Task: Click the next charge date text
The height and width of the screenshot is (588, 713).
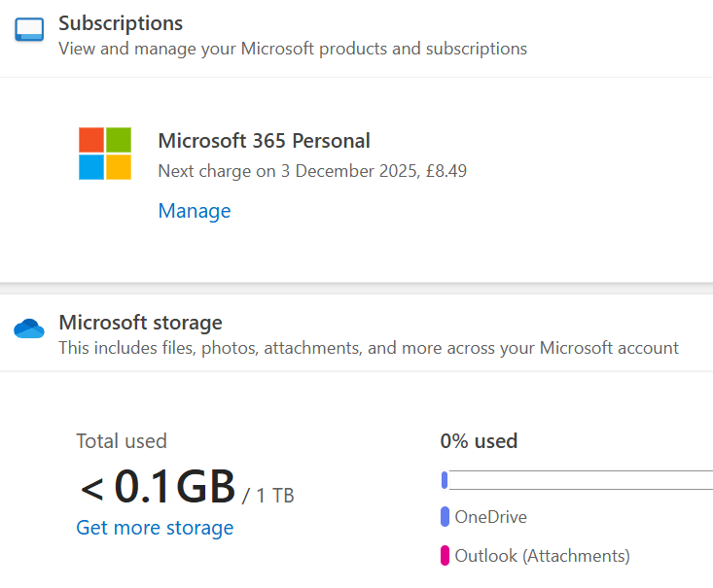Action: tap(311, 171)
